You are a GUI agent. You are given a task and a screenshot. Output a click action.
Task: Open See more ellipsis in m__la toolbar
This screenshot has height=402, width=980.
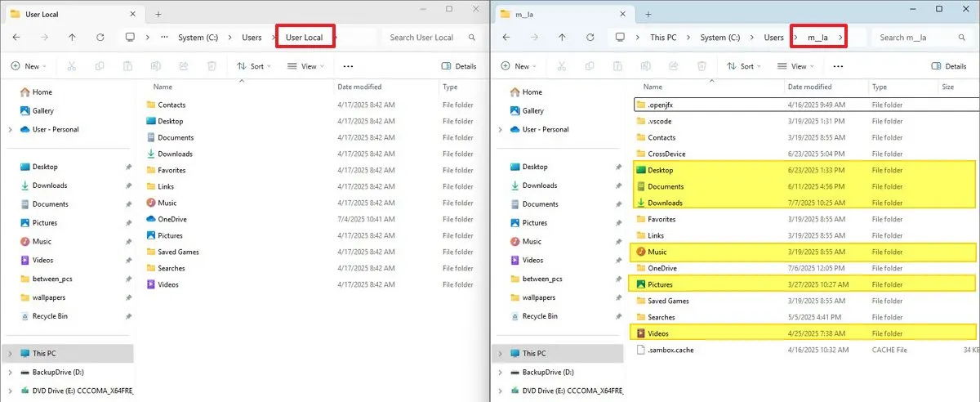coord(838,66)
